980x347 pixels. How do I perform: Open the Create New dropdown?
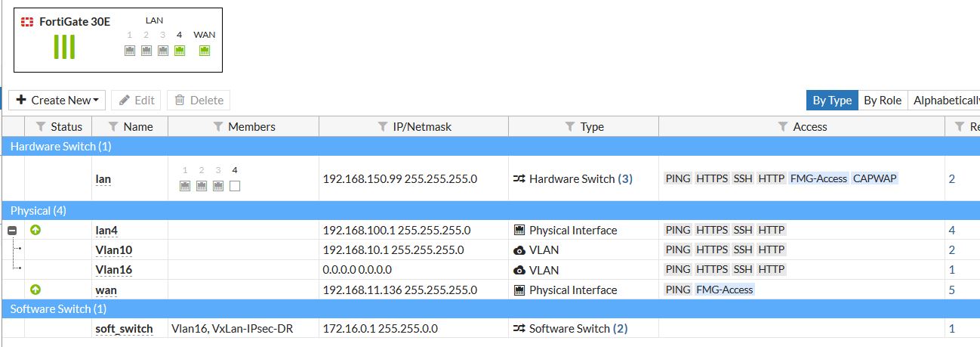(57, 100)
